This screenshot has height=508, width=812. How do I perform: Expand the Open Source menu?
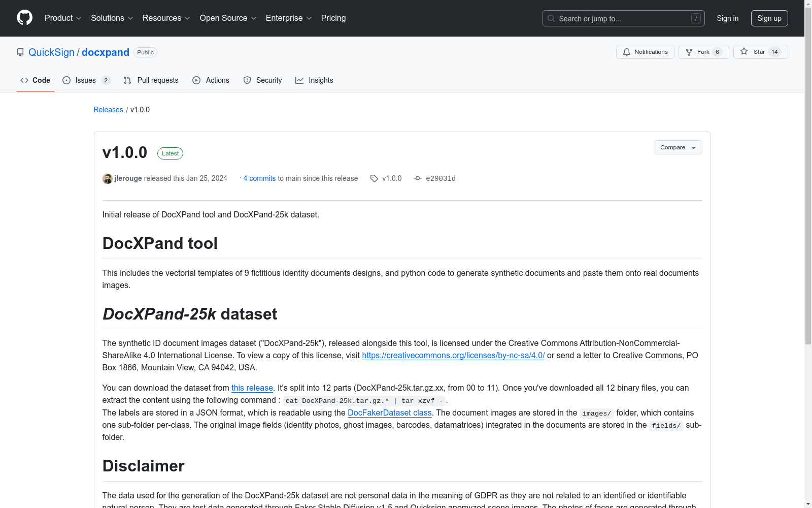tap(228, 18)
